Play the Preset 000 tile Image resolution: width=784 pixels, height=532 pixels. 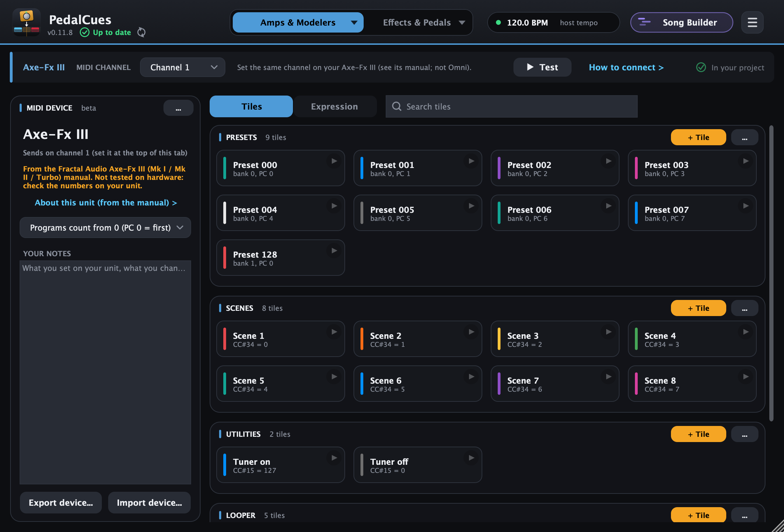point(334,161)
